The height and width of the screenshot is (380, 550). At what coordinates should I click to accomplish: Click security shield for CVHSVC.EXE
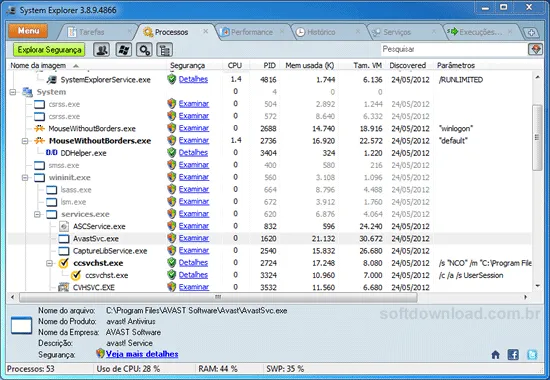point(172,287)
